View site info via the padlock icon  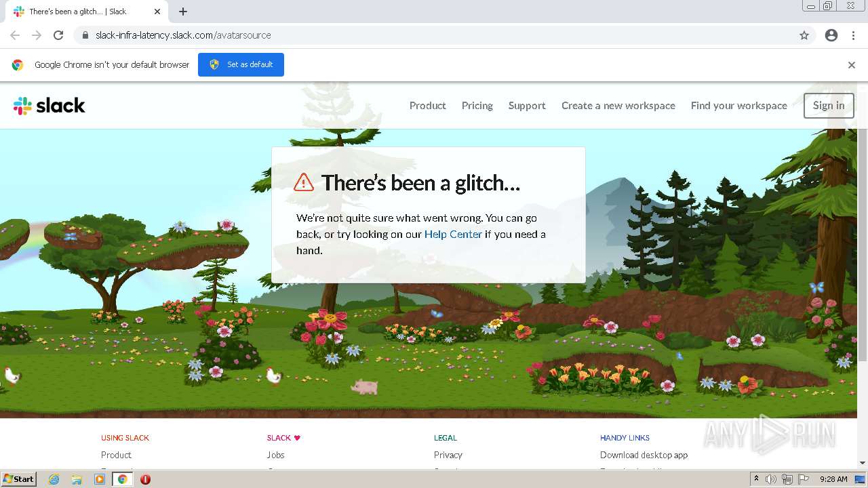(x=85, y=35)
